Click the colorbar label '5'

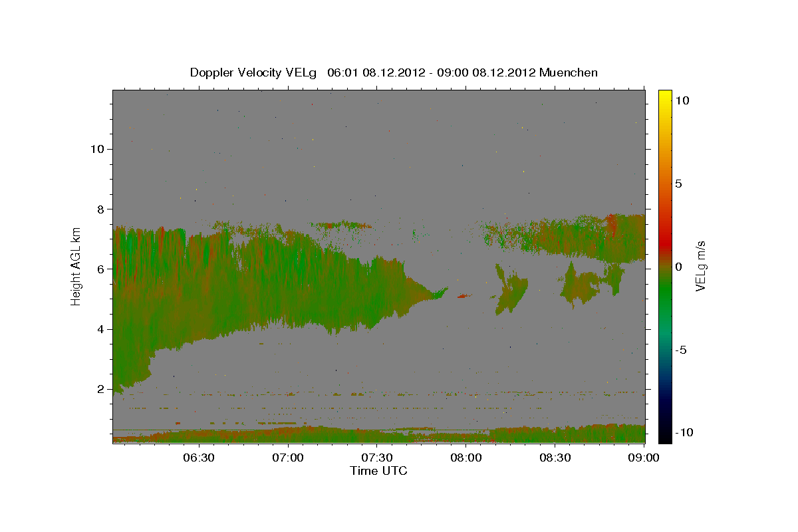click(678, 184)
